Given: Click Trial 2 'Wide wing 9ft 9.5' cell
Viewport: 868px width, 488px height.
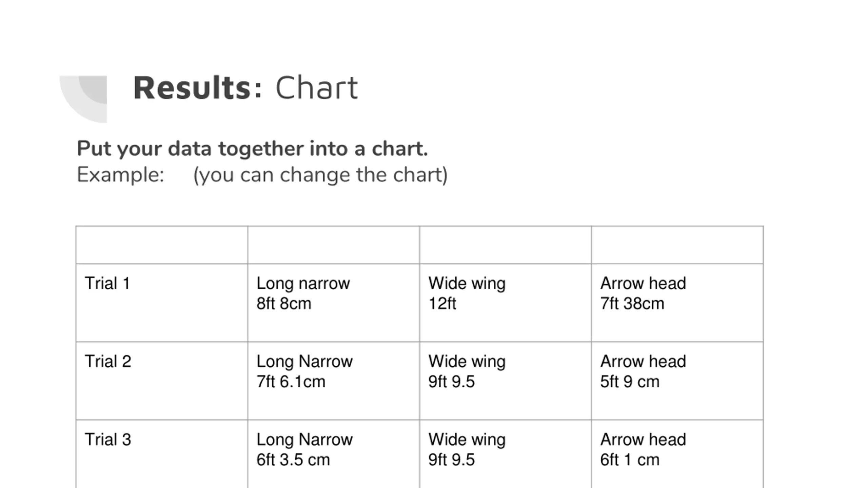Looking at the screenshot, I should (506, 381).
